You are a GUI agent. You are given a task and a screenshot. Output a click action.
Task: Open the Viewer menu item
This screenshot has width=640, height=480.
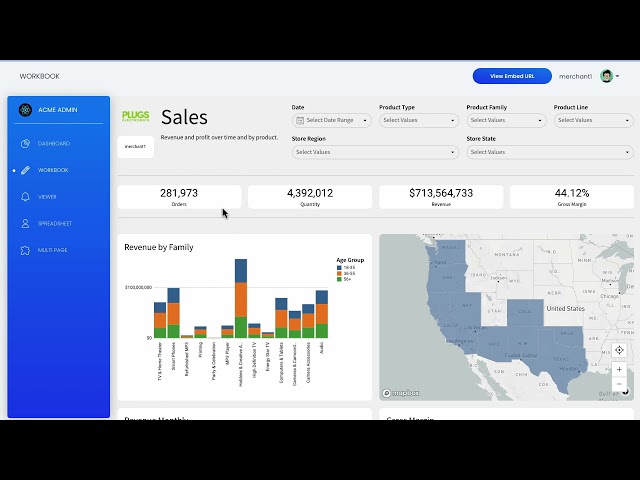point(47,197)
